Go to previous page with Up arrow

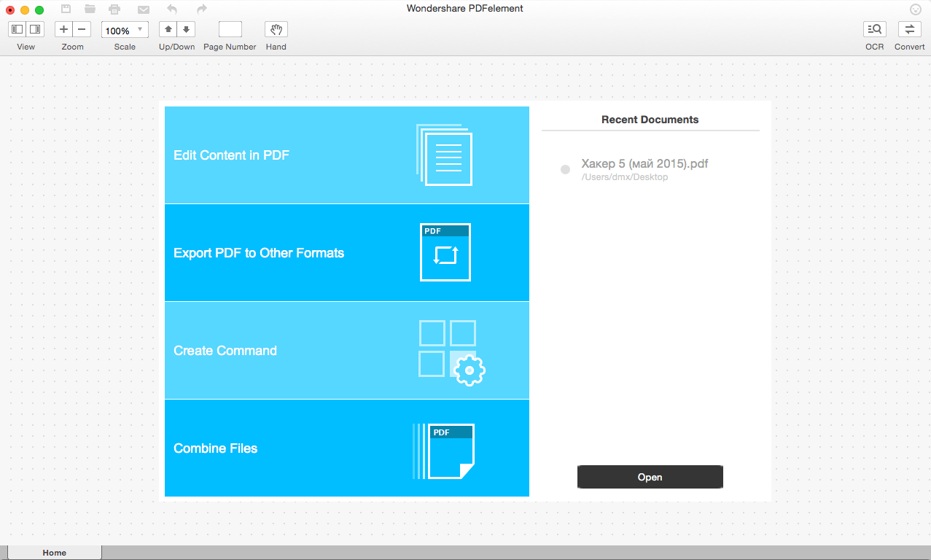click(168, 29)
